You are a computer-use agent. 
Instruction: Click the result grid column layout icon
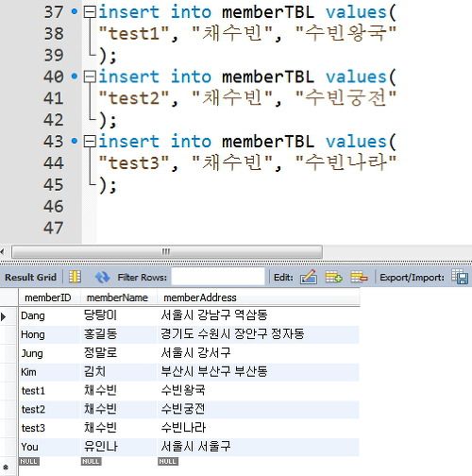point(75,277)
